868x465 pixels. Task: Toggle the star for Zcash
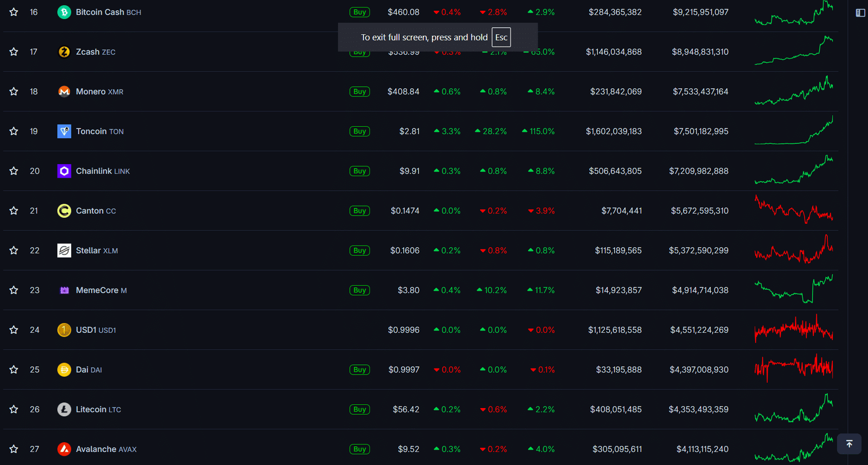tap(14, 51)
